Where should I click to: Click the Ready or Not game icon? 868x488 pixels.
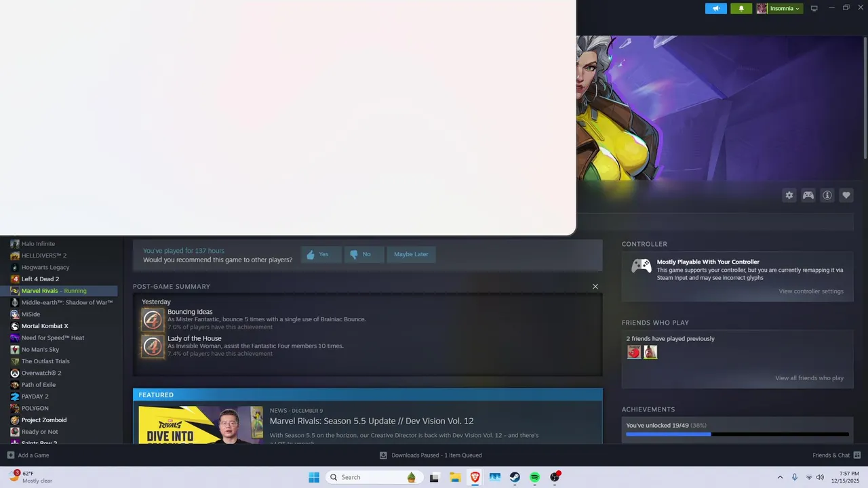point(15,432)
